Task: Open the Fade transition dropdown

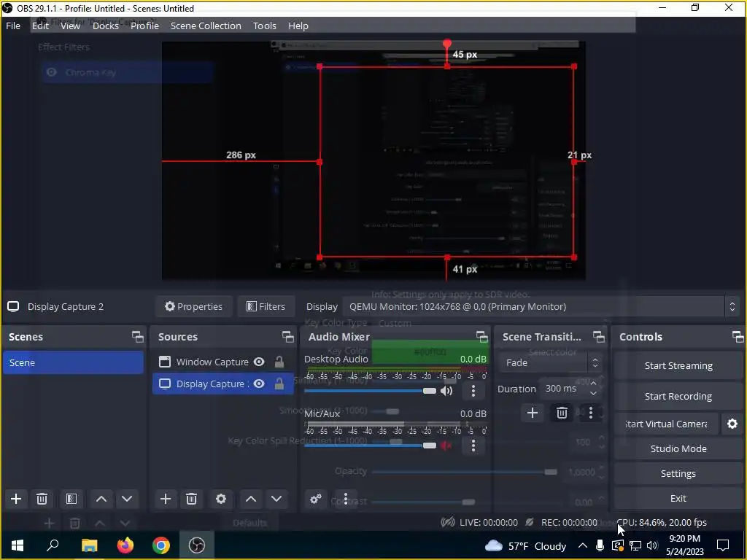Action: 550,363
